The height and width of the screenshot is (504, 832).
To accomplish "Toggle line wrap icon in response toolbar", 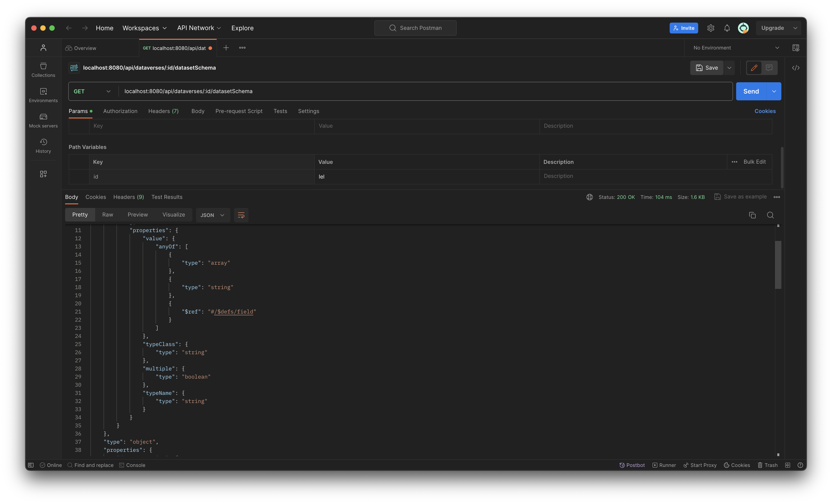I will tap(241, 215).
